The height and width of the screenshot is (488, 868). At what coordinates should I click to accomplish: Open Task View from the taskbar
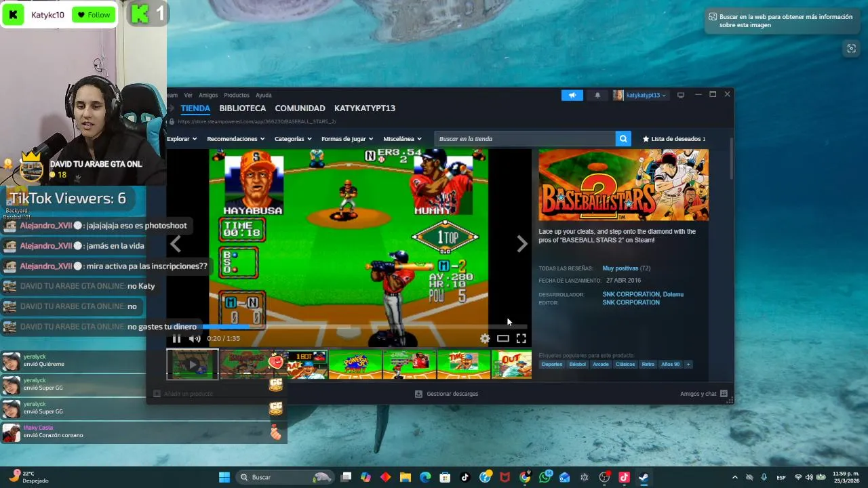pyautogui.click(x=346, y=477)
